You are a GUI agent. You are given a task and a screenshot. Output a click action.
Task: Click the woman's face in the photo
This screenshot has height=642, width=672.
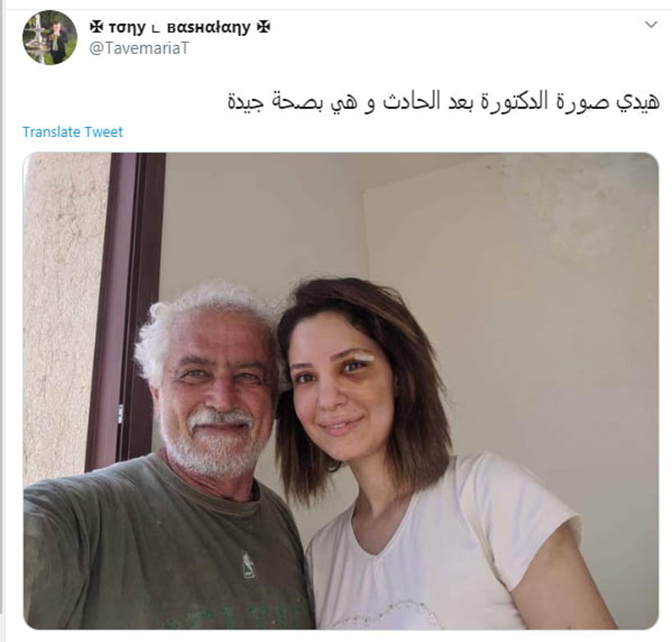tap(338, 386)
